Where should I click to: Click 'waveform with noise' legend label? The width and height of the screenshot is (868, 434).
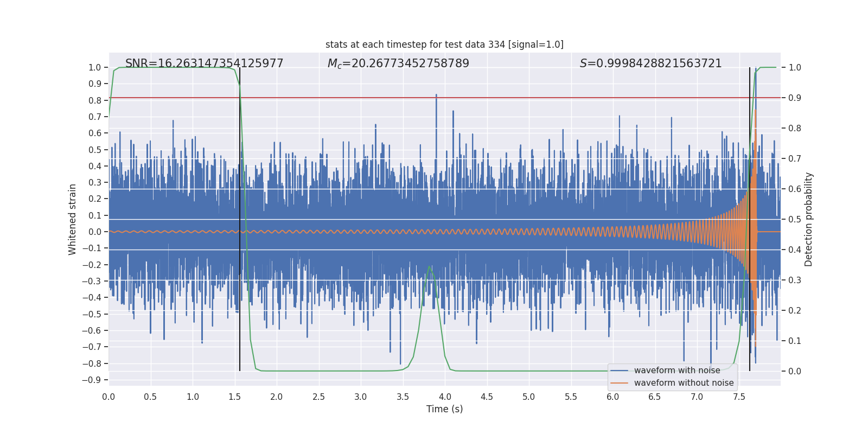pos(677,371)
